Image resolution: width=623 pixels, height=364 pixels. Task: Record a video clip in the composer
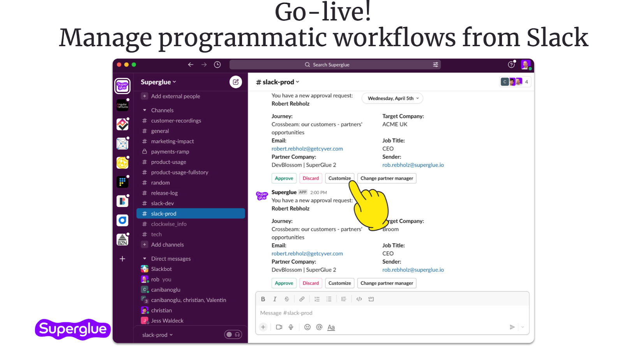coord(279,327)
